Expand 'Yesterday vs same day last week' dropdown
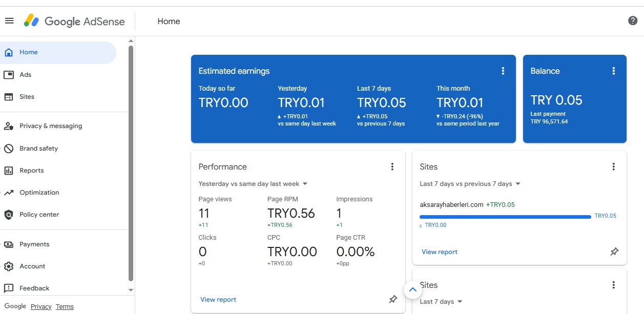Viewport: 644px width, 314px height. (x=253, y=184)
